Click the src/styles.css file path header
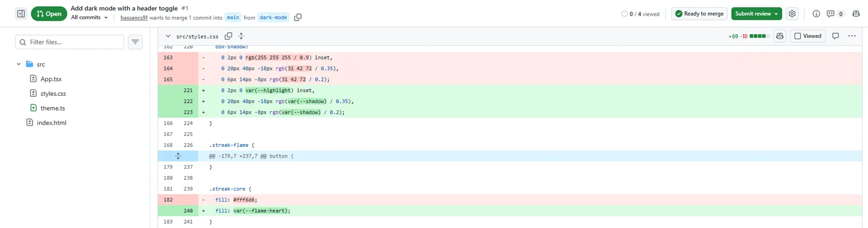 197,36
